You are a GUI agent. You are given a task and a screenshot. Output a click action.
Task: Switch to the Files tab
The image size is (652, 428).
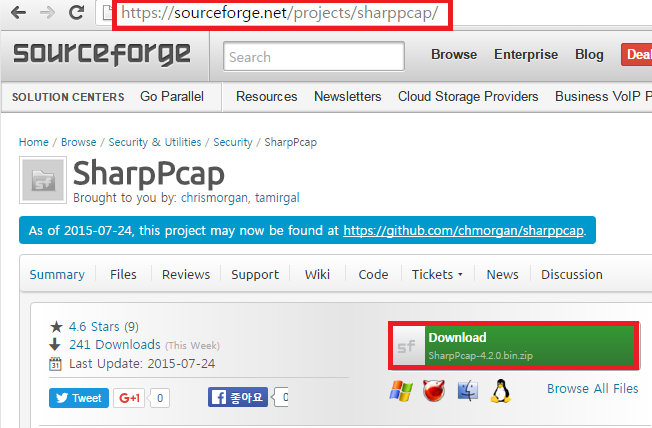pos(123,275)
